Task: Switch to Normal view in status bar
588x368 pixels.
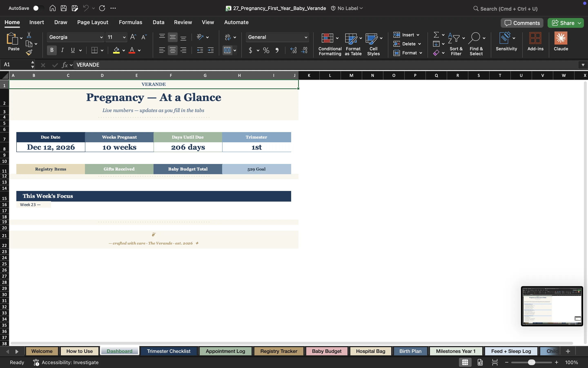Action: pyautogui.click(x=465, y=362)
